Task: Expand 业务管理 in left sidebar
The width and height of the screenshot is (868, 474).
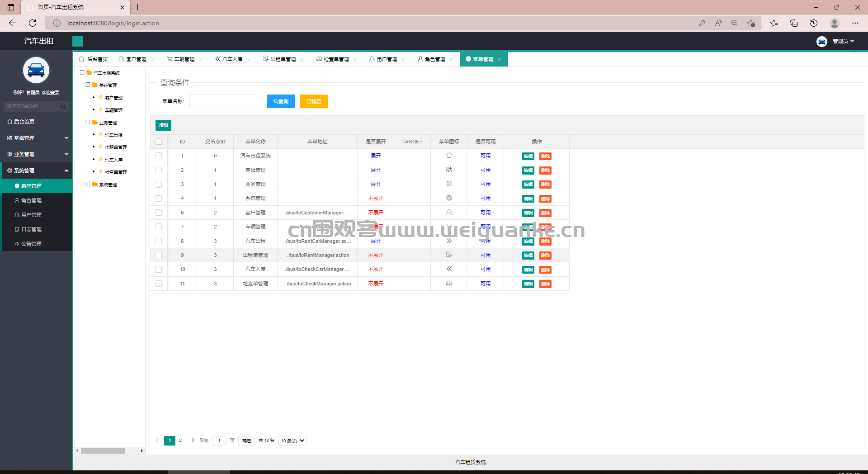Action: 36,154
